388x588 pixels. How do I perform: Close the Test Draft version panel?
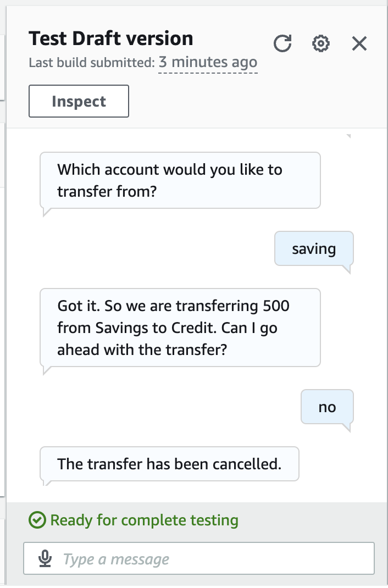[359, 43]
